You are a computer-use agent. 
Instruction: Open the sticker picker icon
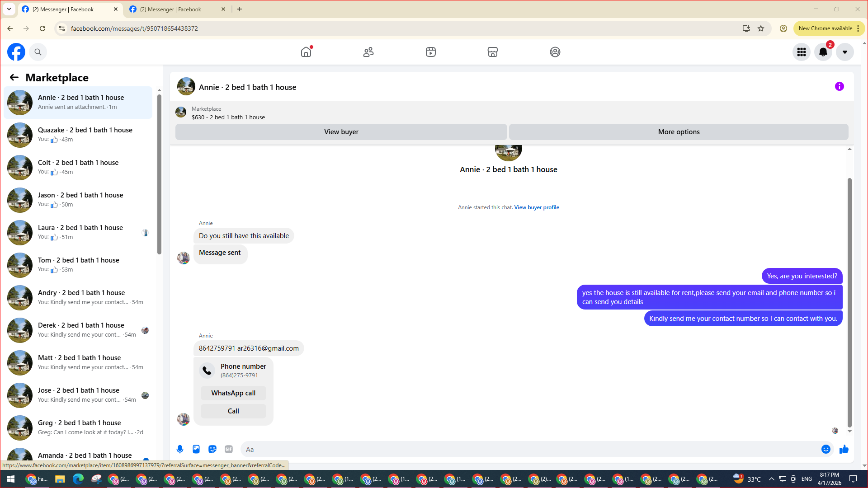pyautogui.click(x=212, y=449)
